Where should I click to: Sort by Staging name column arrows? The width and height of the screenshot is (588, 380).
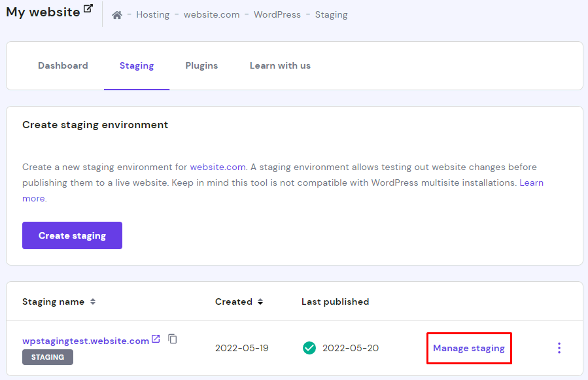tap(93, 302)
